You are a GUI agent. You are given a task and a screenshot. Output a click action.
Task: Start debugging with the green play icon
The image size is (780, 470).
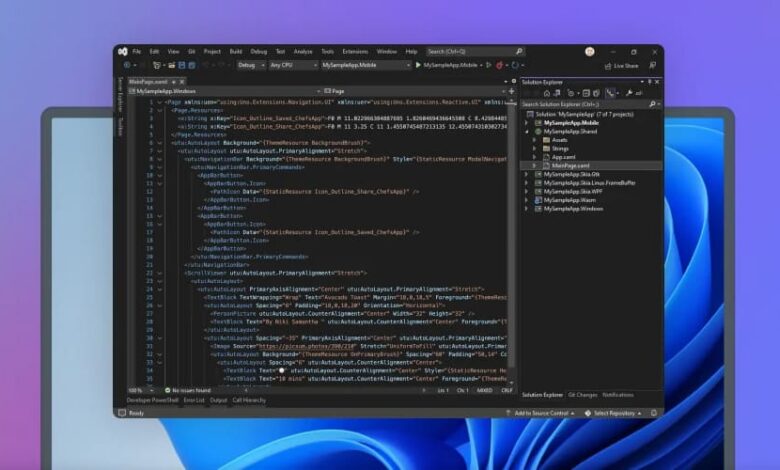(418, 65)
